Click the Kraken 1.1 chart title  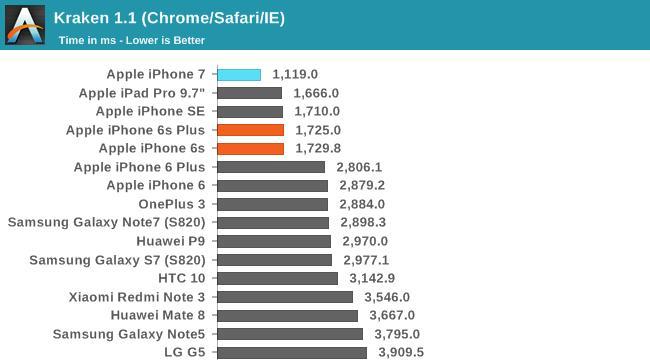point(169,18)
